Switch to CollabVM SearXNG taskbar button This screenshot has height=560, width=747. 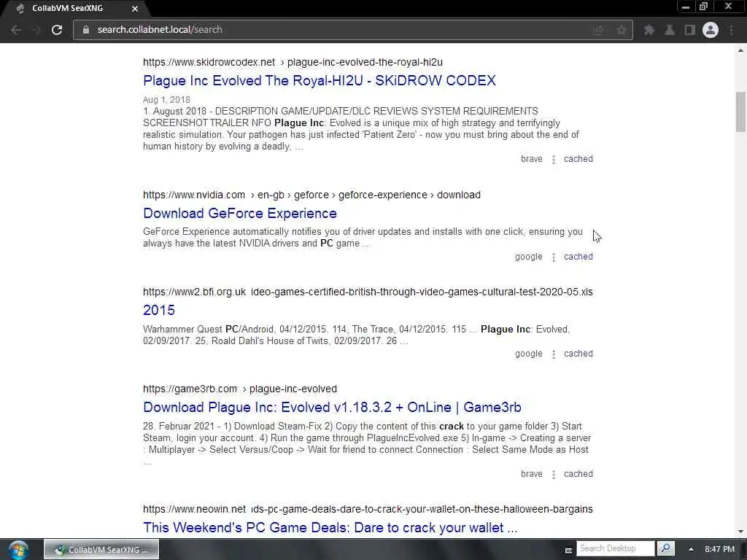point(101,550)
